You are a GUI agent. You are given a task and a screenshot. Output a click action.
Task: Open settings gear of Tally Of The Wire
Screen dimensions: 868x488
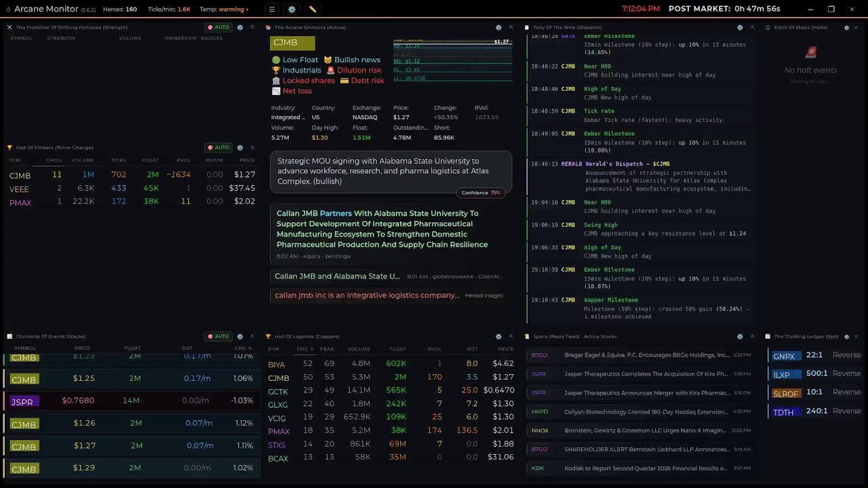pos(740,27)
